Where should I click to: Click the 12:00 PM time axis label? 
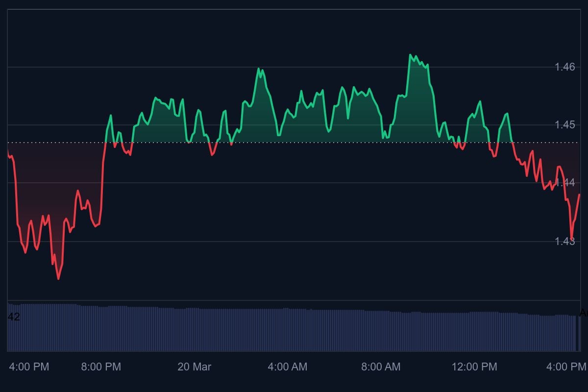[474, 367]
